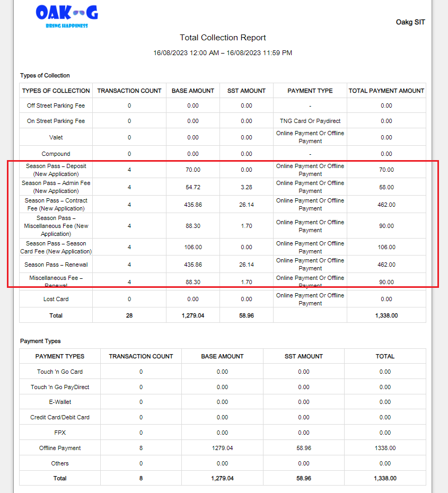This screenshot has height=493, width=448.
Task: Select 'Season Pass – Admin Fee' row label
Action: [56, 187]
